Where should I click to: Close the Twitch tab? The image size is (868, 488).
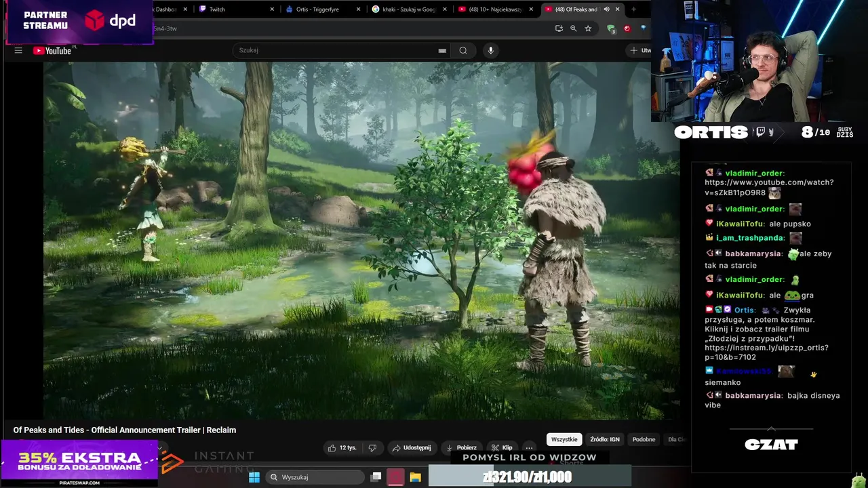272,9
